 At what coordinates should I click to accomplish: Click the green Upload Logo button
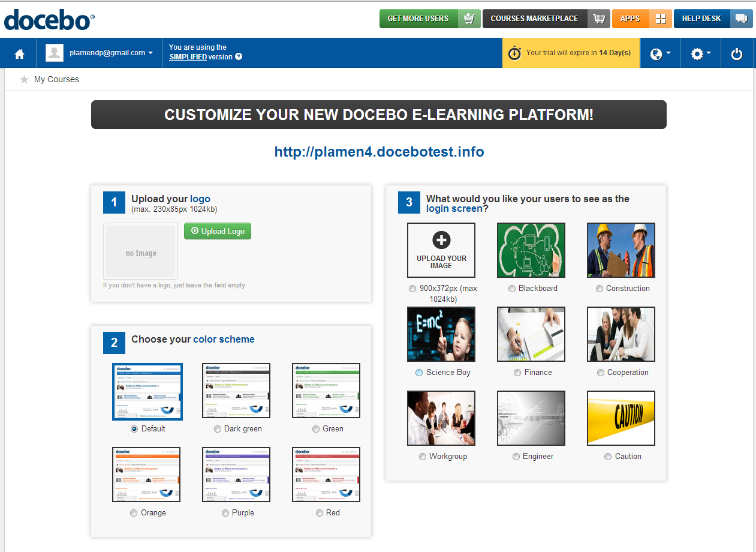point(218,231)
